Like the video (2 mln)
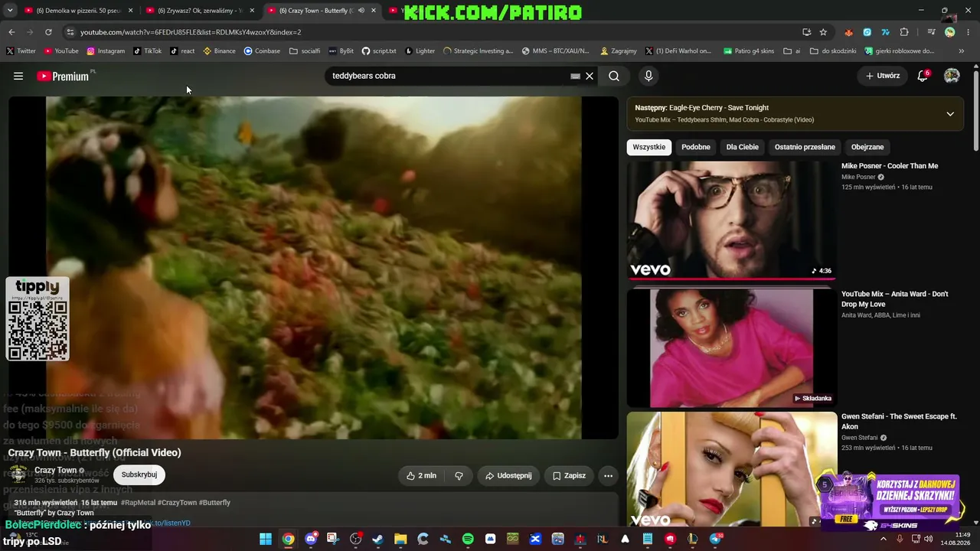The image size is (980, 551). point(420,475)
